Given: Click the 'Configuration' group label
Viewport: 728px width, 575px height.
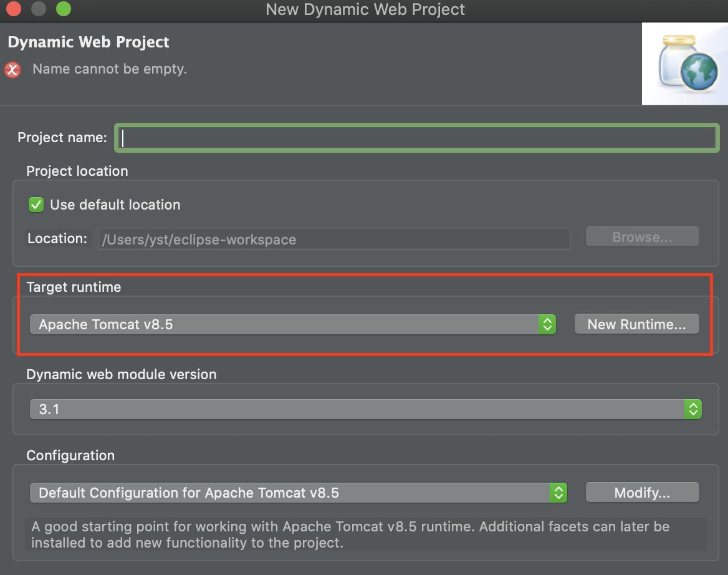Looking at the screenshot, I should click(x=70, y=455).
